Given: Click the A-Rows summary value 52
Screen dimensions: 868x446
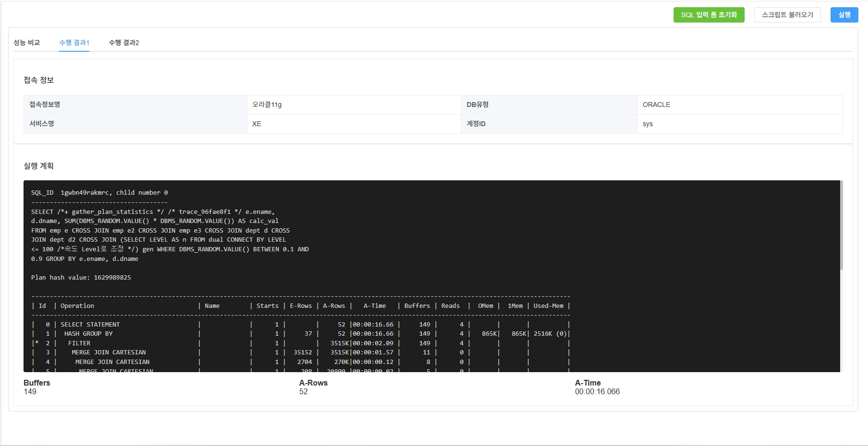Looking at the screenshot, I should 303,392.
